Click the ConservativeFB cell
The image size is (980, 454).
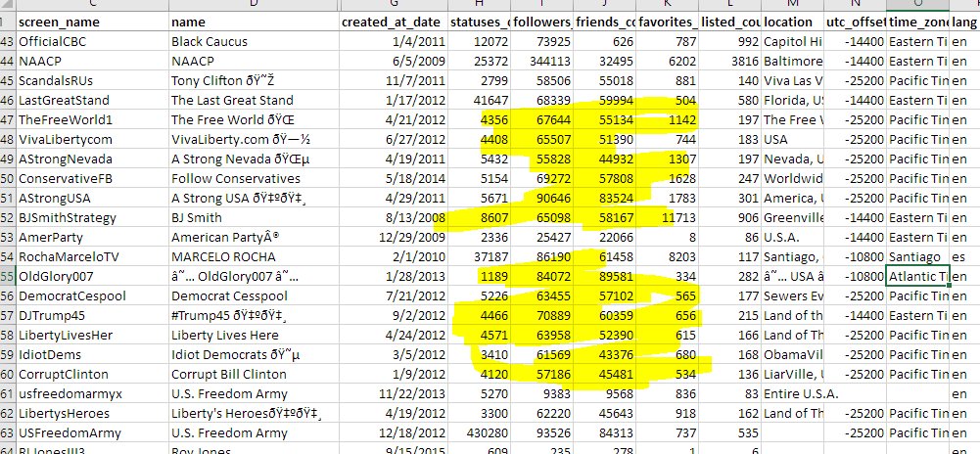point(92,179)
